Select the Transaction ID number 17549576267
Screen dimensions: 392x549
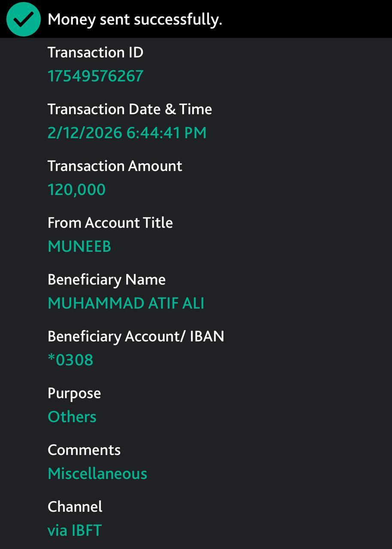click(95, 76)
